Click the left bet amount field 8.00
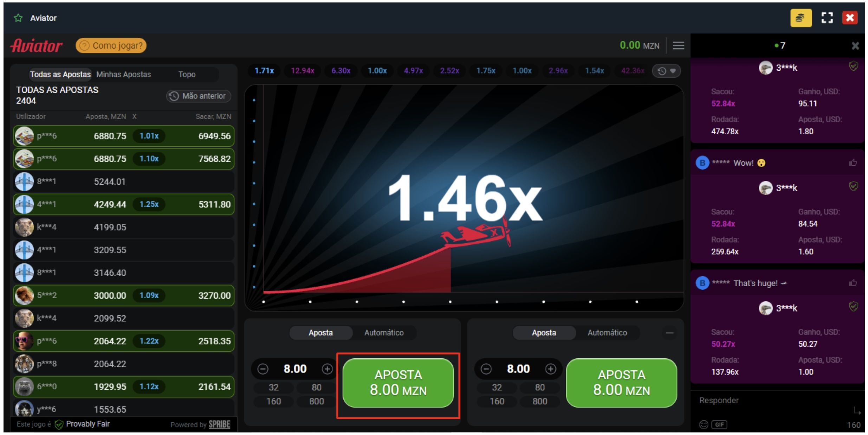The height and width of the screenshot is (435, 868). coord(295,369)
